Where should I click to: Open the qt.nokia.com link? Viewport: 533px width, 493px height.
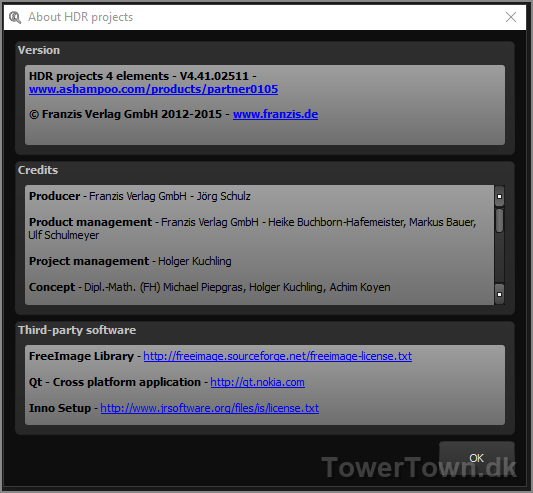[x=257, y=382]
